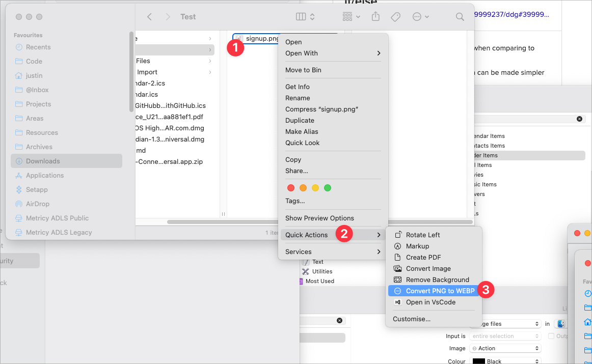The height and width of the screenshot is (364, 592).
Task: Tag the file with the green tag color
Action: click(x=328, y=188)
